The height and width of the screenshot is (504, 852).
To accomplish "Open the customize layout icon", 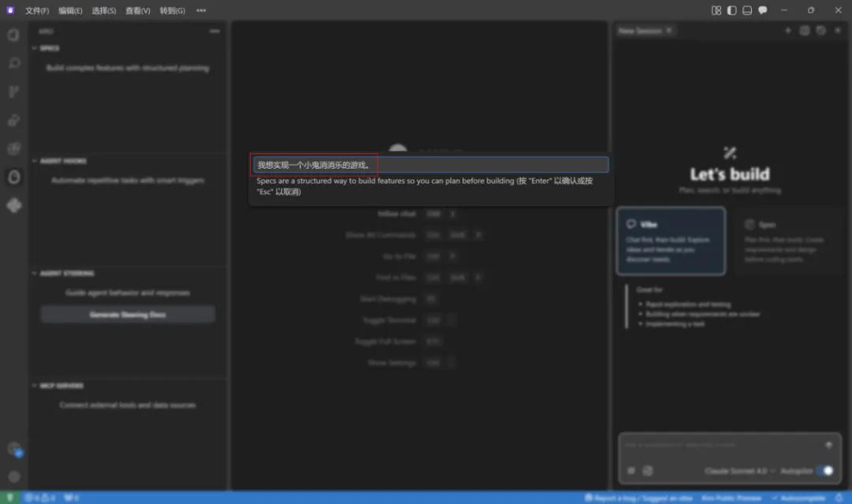I will [x=716, y=10].
